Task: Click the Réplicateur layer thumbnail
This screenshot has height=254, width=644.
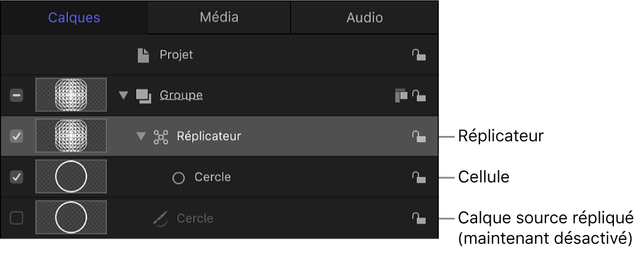Action: point(71,136)
